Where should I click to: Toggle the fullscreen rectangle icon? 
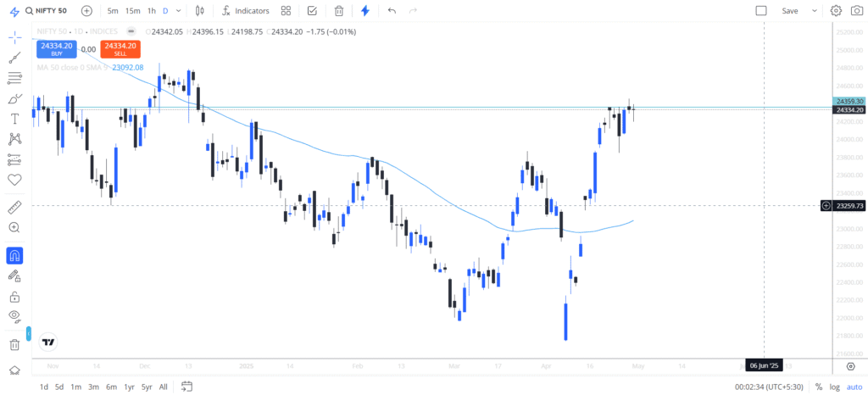point(761,10)
